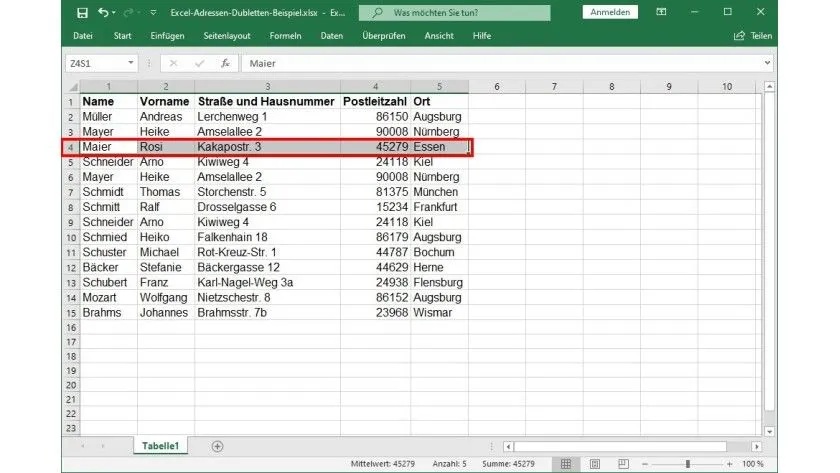Click the Save icon in title bar
This screenshot has width=840, height=473.
point(81,12)
